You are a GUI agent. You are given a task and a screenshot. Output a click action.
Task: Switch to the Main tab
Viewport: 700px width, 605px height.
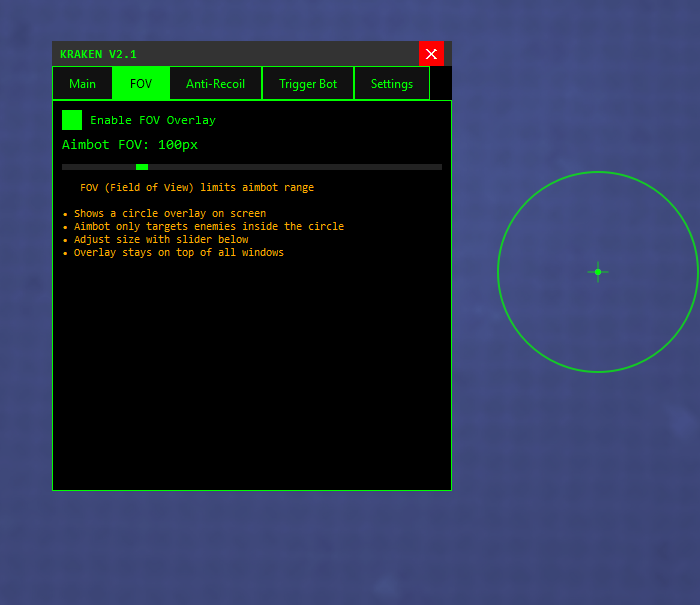(82, 84)
